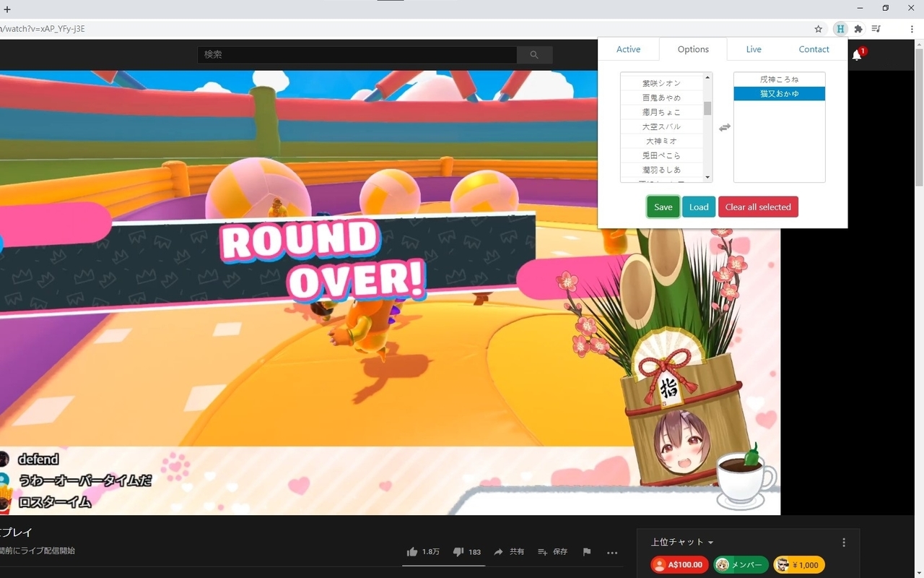Click the green Save button
This screenshot has width=924, height=578.
pos(663,207)
